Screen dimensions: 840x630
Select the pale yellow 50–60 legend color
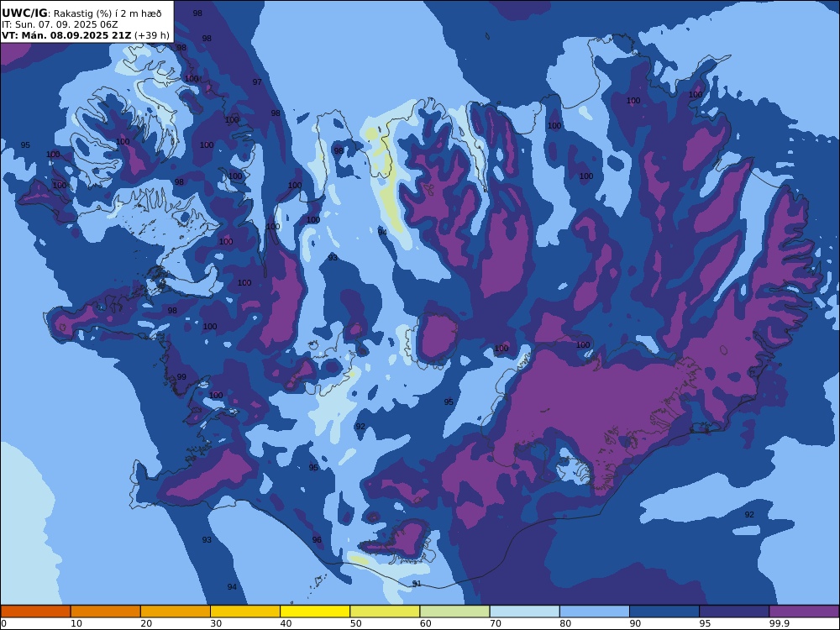tap(385, 612)
